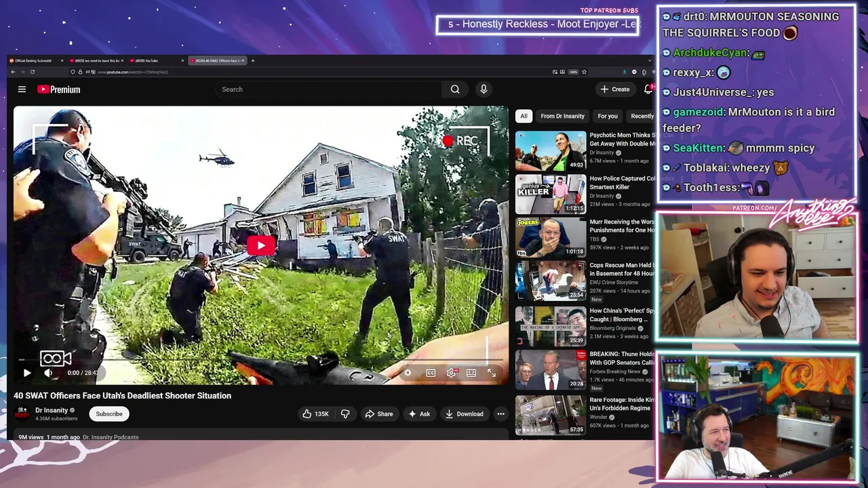Click the '4.36M subscribers' text

coord(56,419)
